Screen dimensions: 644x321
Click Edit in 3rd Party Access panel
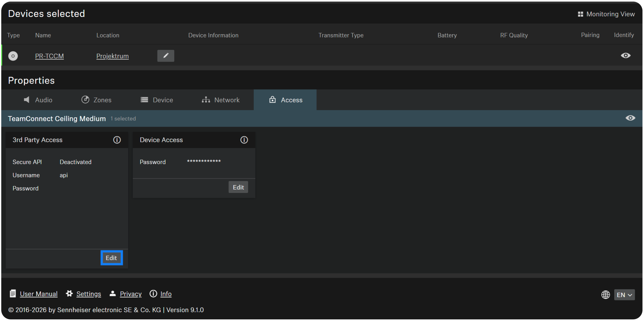tap(111, 258)
